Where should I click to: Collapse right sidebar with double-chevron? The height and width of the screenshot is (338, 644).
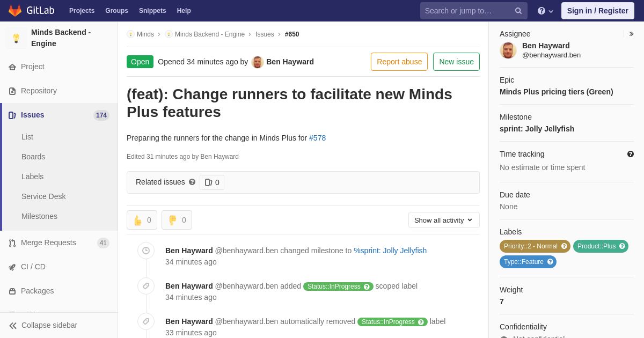[x=631, y=34]
